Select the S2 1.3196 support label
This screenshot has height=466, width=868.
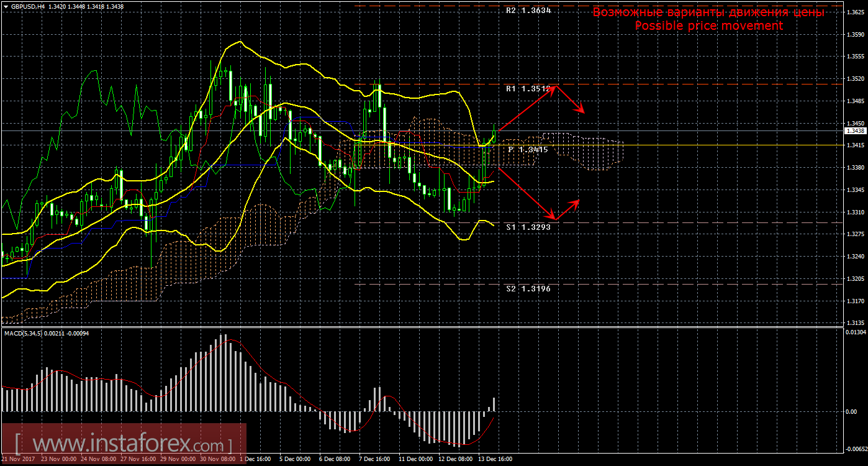click(528, 289)
